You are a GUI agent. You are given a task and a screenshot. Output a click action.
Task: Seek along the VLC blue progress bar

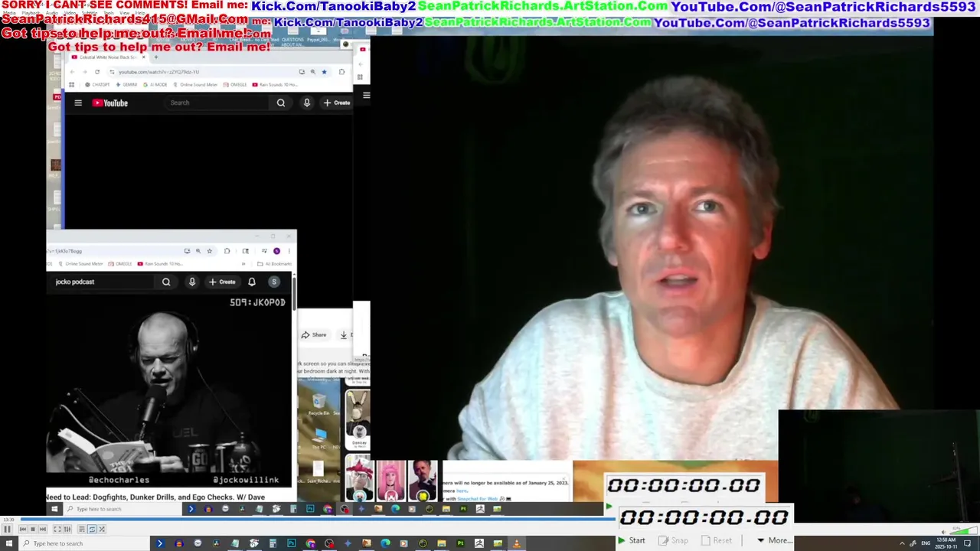(318, 520)
